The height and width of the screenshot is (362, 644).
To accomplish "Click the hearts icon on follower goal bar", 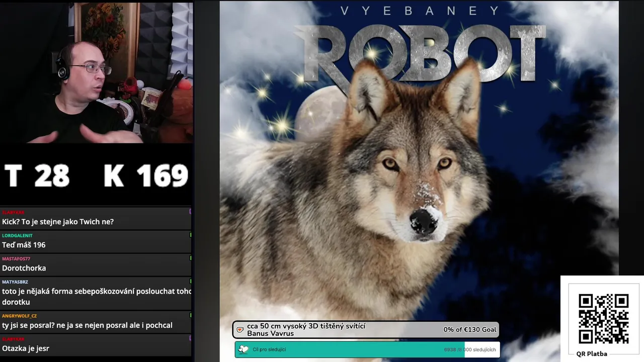I will click(x=244, y=349).
